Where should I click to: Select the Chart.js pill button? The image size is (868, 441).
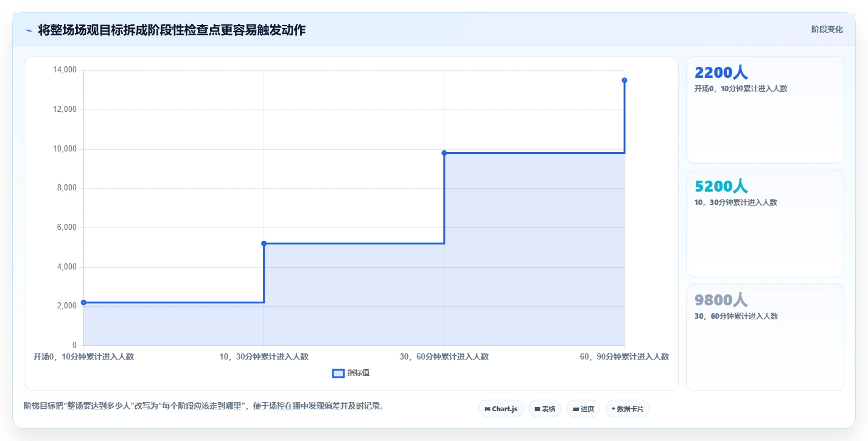pyautogui.click(x=501, y=409)
